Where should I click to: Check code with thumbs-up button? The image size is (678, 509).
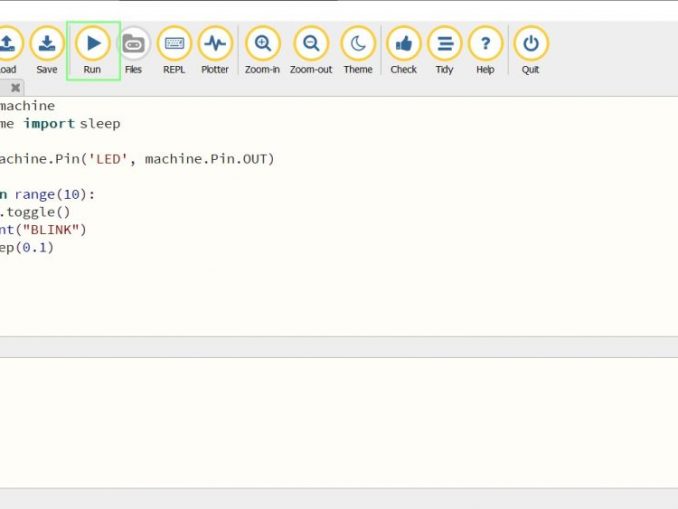pos(403,50)
